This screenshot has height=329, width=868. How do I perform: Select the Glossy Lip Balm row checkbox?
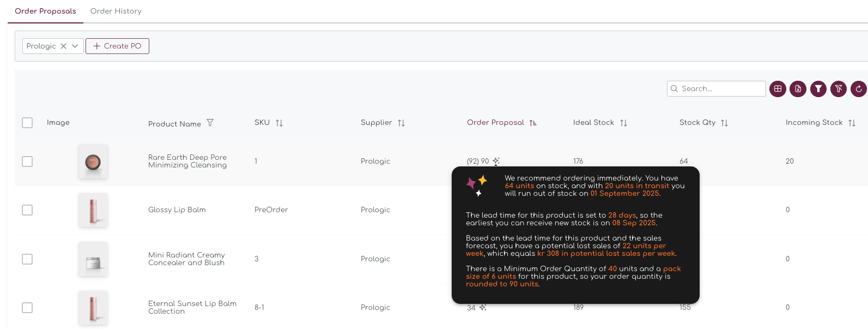27,210
